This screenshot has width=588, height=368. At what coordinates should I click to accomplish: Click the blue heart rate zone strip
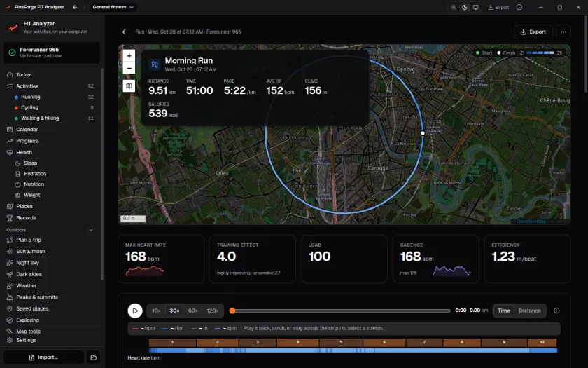click(x=353, y=350)
